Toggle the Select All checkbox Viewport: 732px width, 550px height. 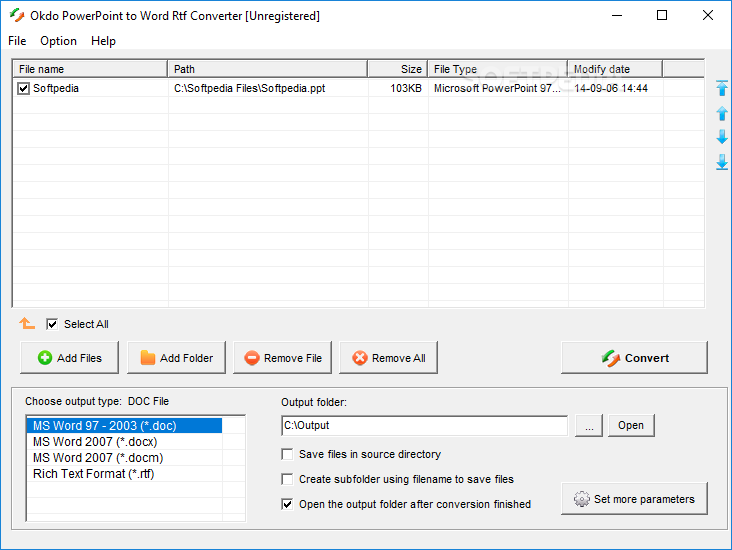pyautogui.click(x=52, y=324)
